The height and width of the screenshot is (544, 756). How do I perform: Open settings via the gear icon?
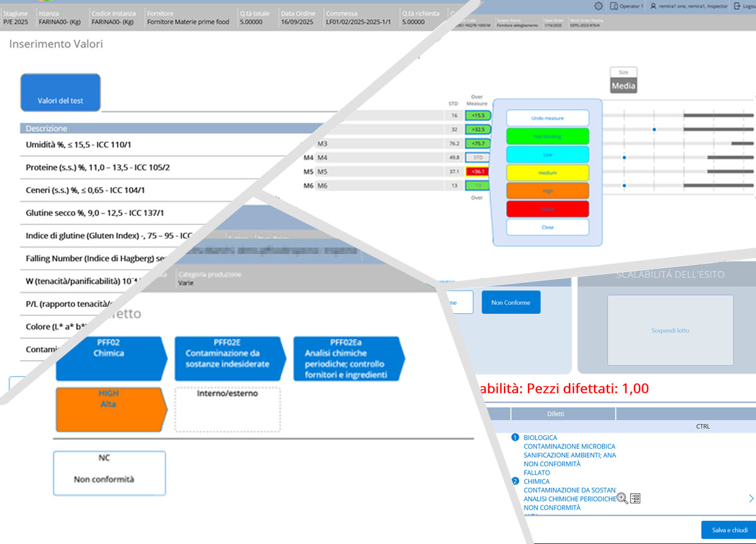(598, 6)
